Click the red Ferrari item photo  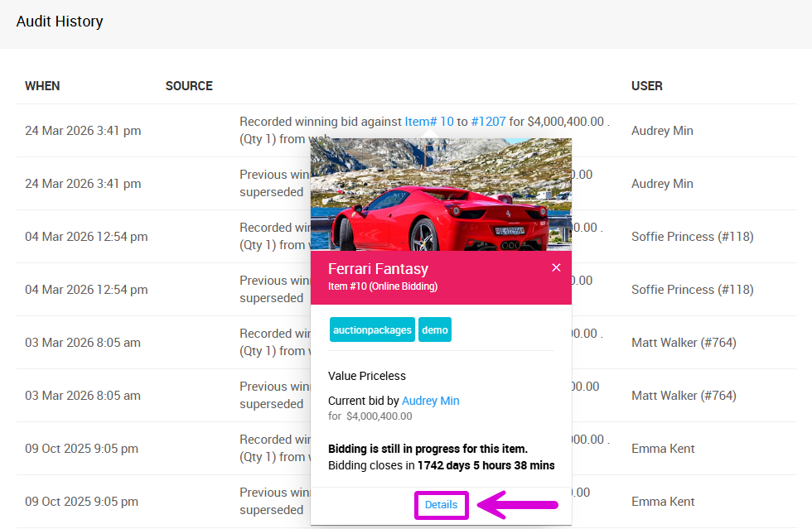tap(441, 195)
